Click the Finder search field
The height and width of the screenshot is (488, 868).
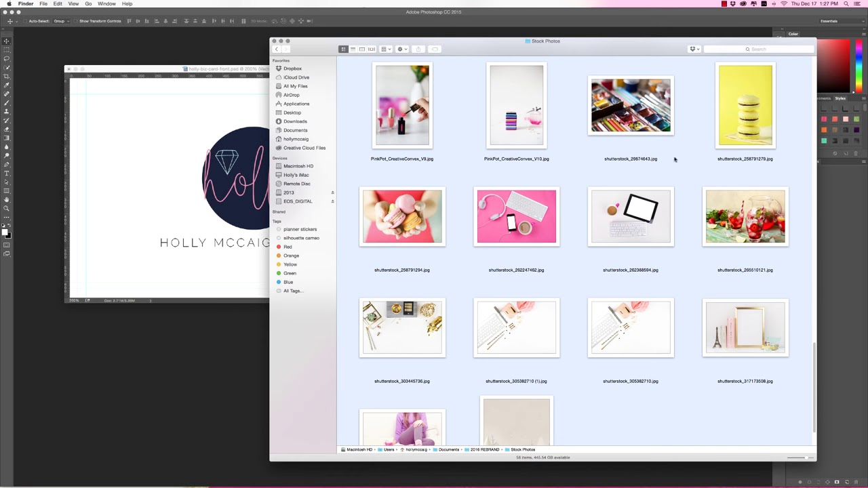[758, 49]
